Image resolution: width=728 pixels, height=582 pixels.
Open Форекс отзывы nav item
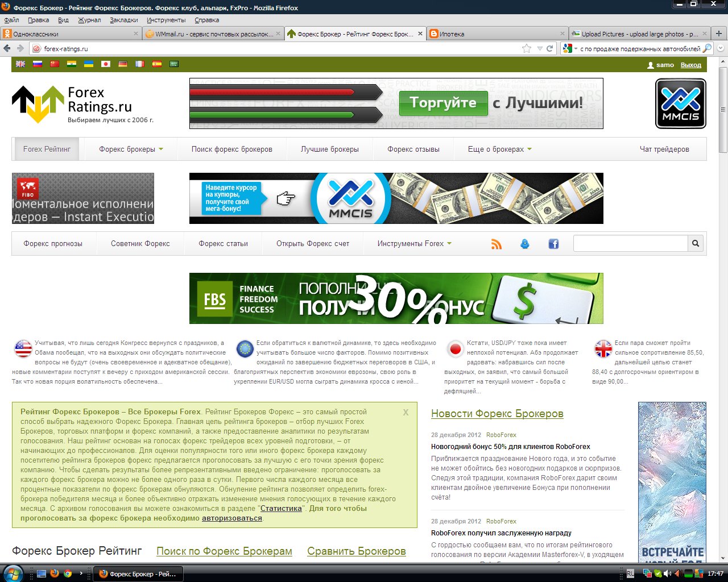pos(413,149)
